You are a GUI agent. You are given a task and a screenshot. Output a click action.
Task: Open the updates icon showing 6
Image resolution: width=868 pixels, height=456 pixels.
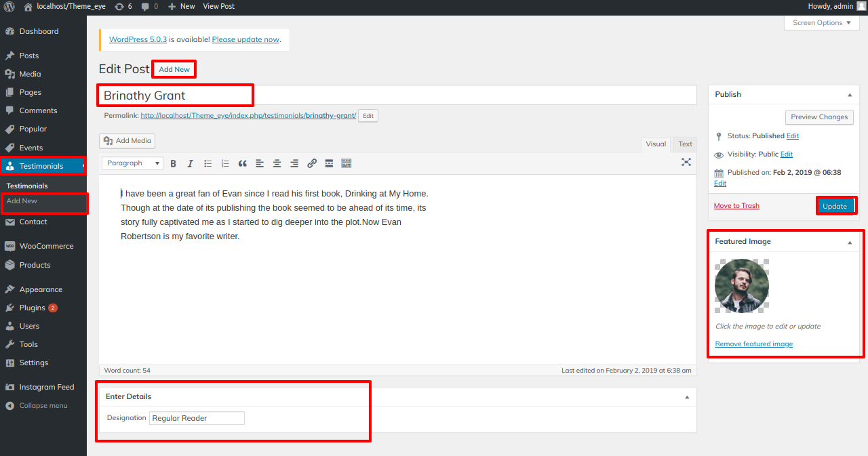pyautogui.click(x=123, y=7)
